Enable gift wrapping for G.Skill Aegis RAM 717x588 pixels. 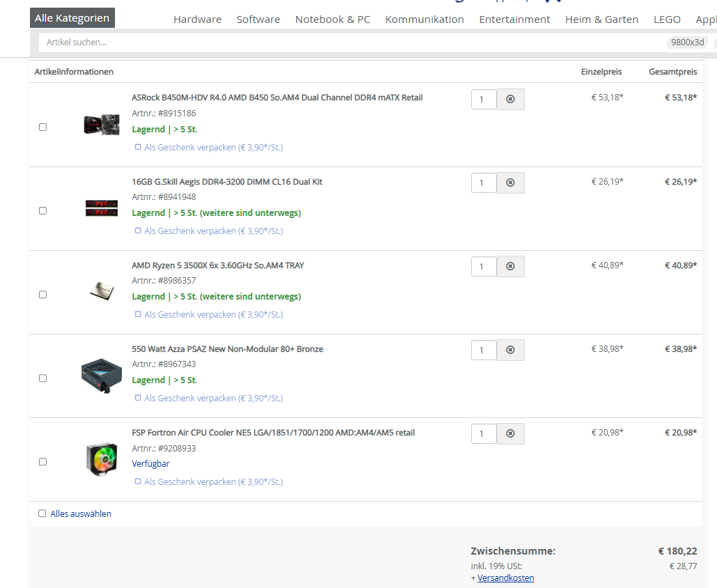(x=138, y=231)
